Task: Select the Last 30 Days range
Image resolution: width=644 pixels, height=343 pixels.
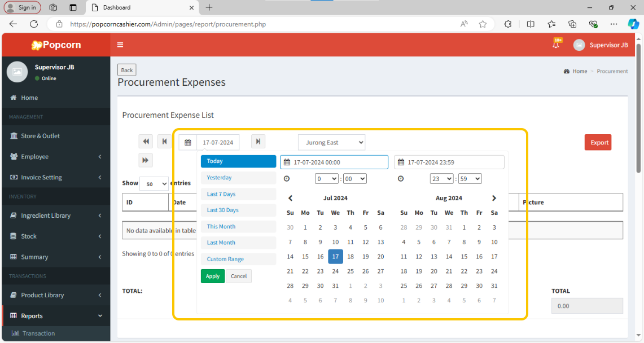Action: (x=238, y=210)
